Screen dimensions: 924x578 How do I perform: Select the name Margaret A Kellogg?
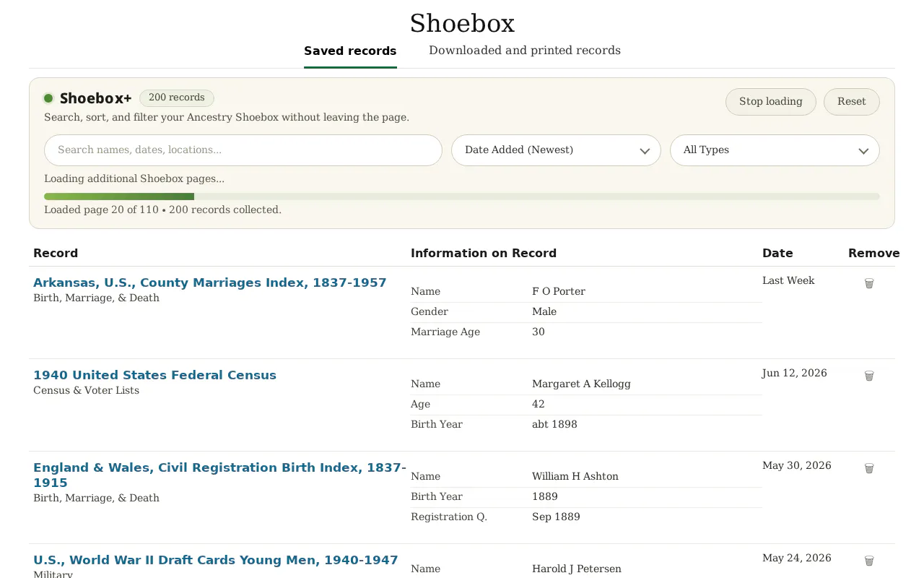tap(581, 384)
